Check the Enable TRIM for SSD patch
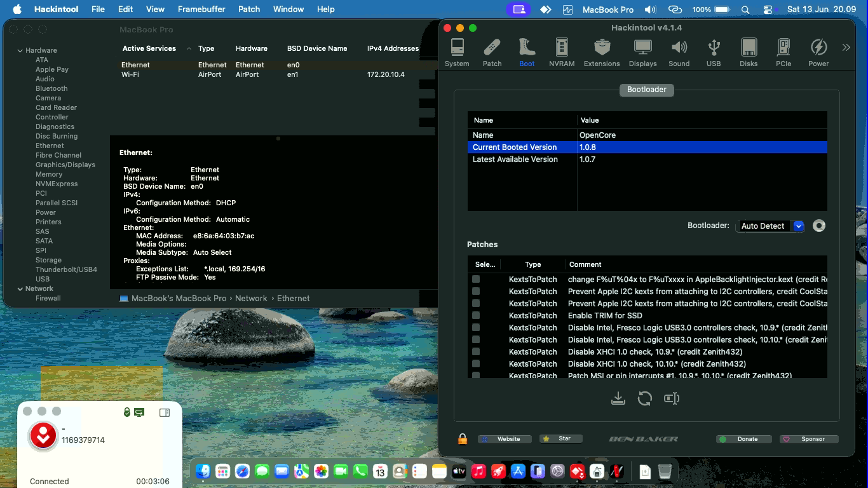 tap(476, 315)
